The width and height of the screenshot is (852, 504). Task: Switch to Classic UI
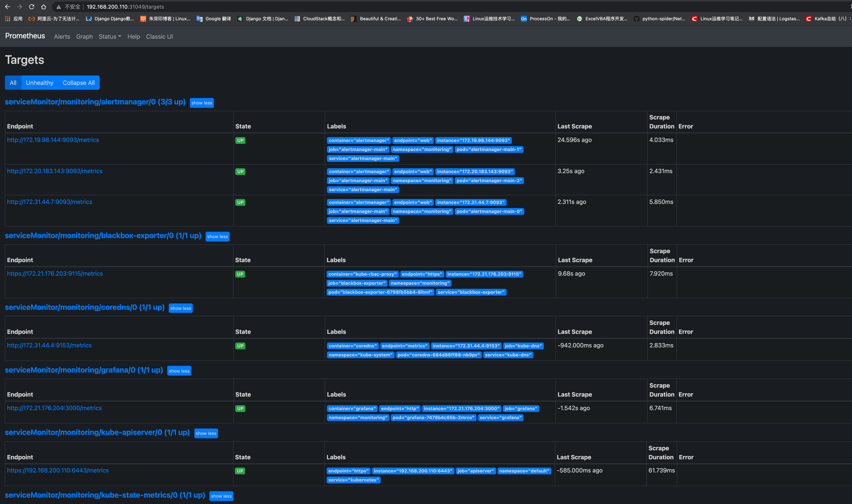(159, 37)
